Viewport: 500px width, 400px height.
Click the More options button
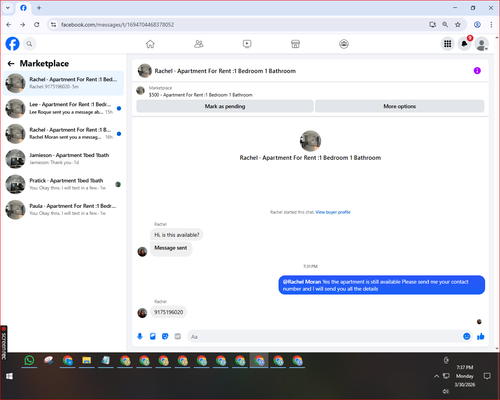point(400,106)
